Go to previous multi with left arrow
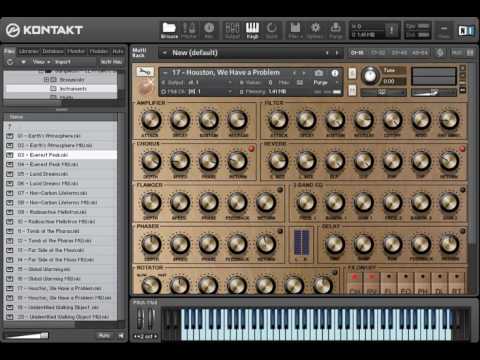Image resolution: width=480 pixels, height=360 pixels. pyautogui.click(x=327, y=53)
